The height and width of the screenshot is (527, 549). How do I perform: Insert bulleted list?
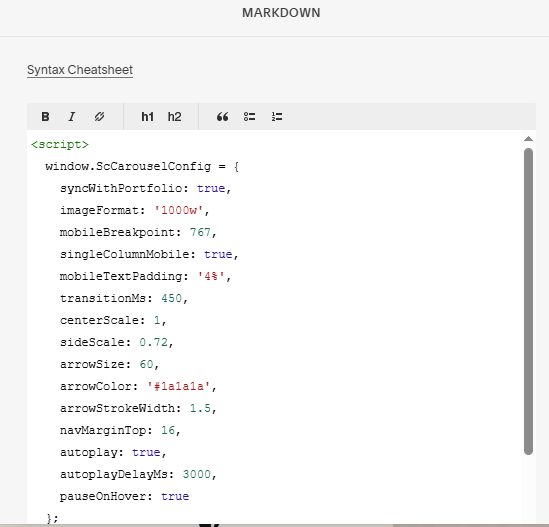tap(249, 117)
